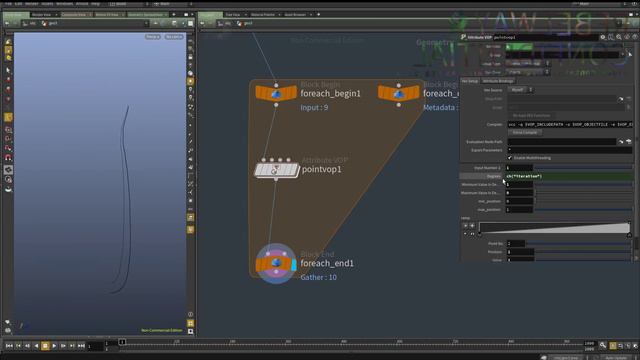Open the Group field dropdown arrow
640x360 pixels.
[622, 55]
